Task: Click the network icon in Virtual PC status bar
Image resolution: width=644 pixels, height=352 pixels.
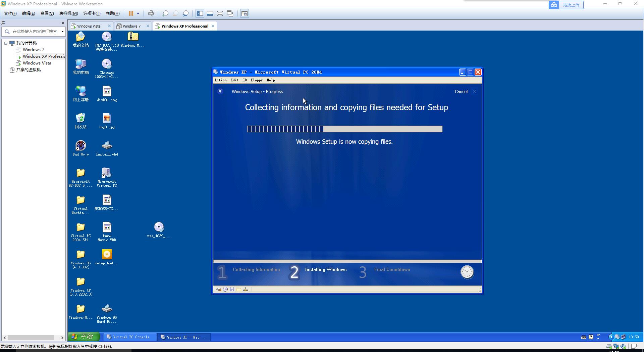Action: [246, 290]
